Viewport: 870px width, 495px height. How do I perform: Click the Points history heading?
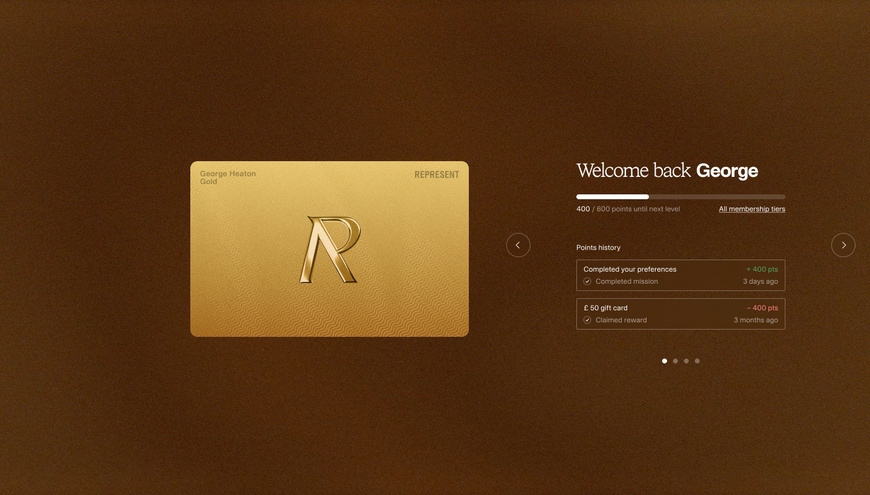click(598, 248)
